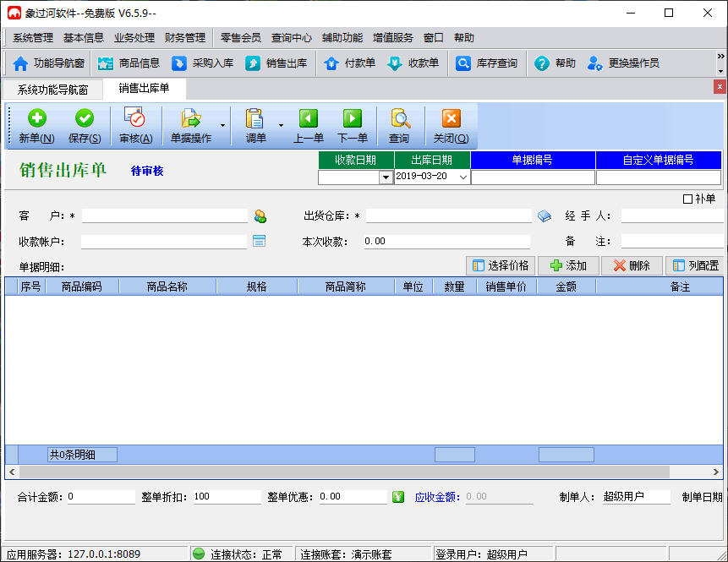
Task: Go to next order with 下一单
Action: [353, 126]
